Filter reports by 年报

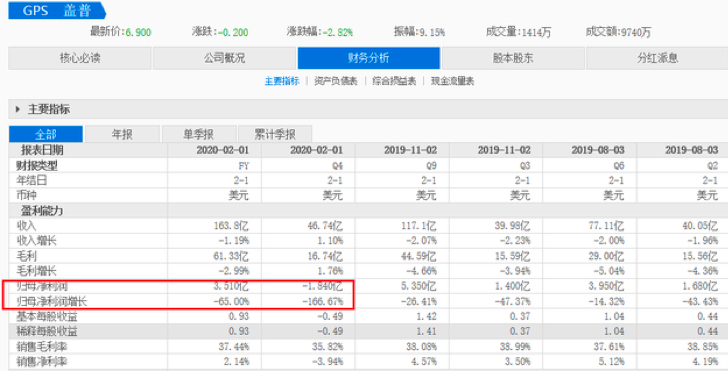pyautogui.click(x=123, y=134)
